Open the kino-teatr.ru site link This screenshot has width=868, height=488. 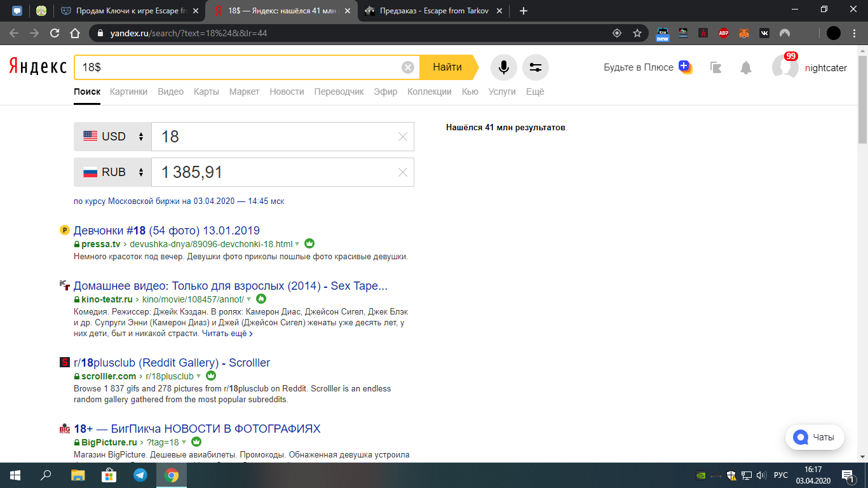(107, 299)
